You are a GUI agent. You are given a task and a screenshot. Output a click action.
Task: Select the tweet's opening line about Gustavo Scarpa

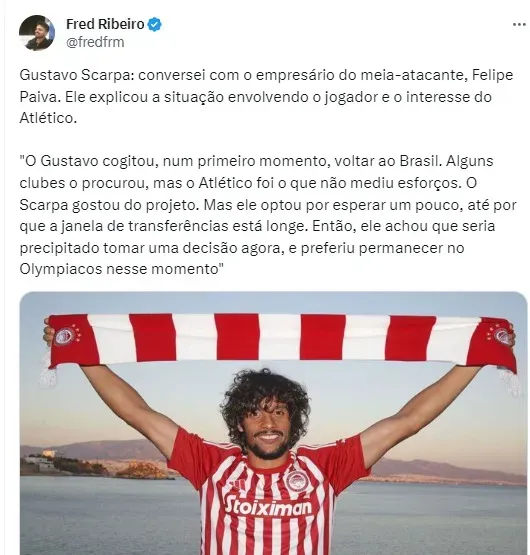point(266,75)
